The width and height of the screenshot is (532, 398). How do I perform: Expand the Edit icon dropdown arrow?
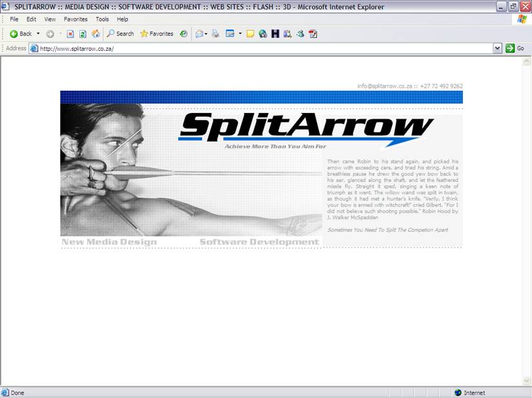pyautogui.click(x=240, y=34)
